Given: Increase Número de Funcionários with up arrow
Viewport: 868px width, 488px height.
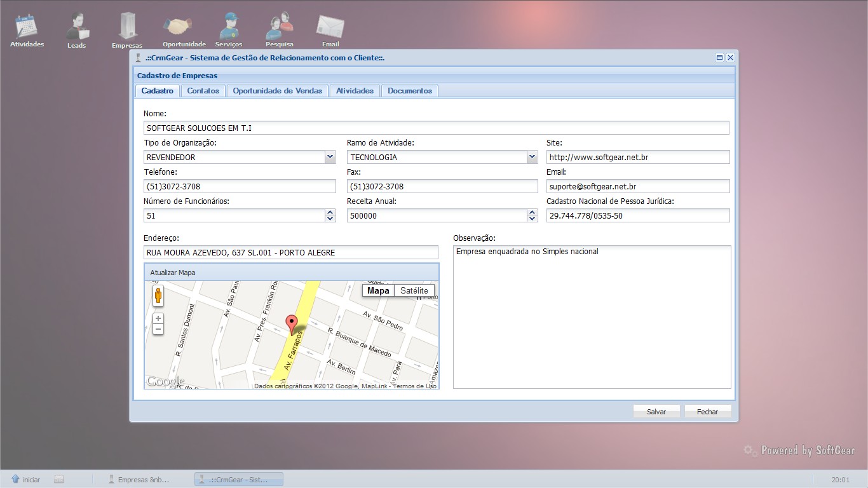Looking at the screenshot, I should [x=330, y=212].
